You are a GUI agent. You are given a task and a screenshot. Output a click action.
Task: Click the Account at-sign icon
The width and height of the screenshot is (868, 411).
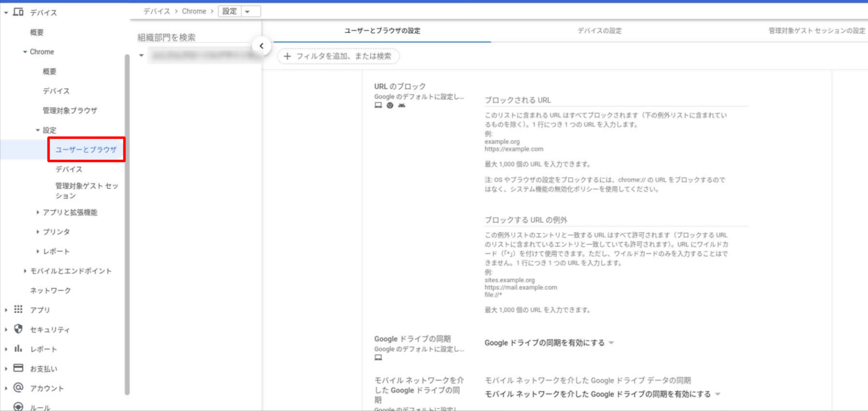[18, 388]
